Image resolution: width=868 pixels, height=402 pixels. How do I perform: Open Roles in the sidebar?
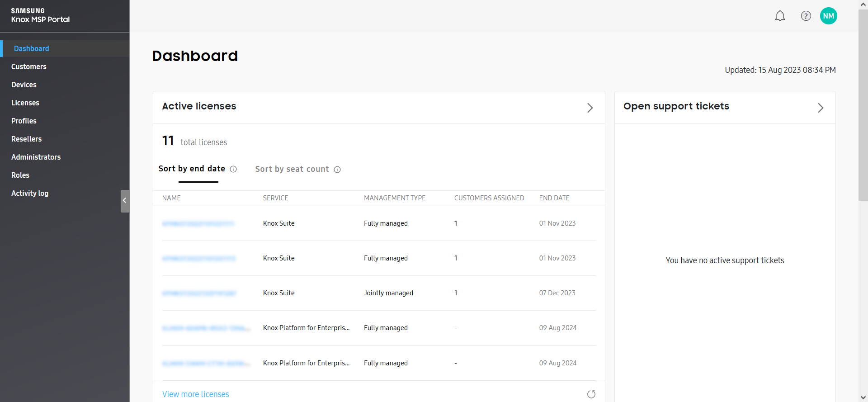pos(20,175)
